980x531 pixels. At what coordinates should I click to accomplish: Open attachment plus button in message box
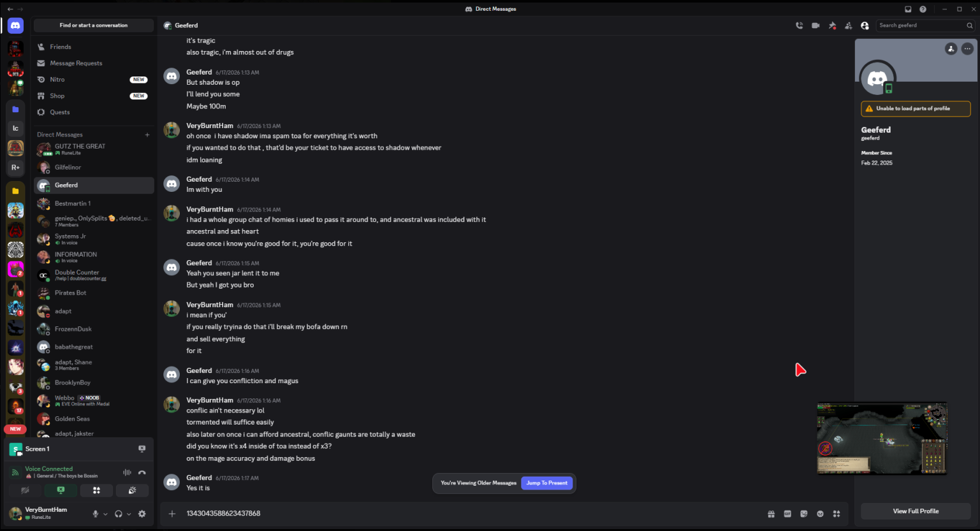point(172,513)
